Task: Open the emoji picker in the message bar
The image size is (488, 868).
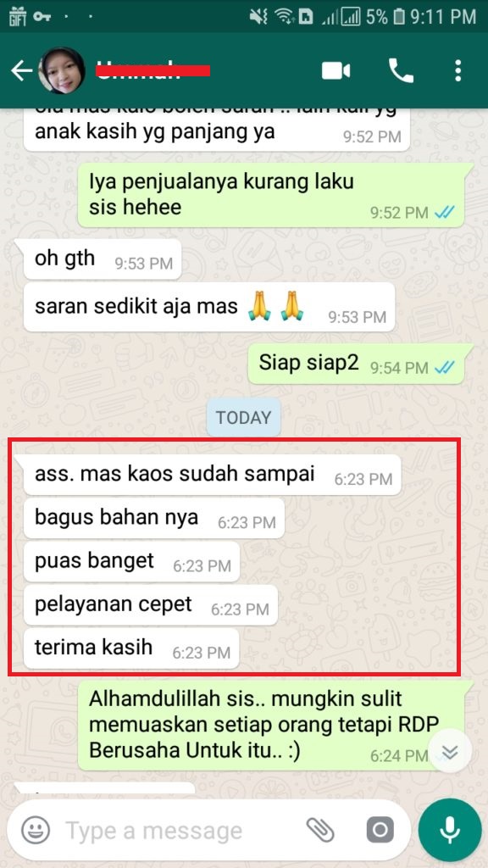Action: (36, 830)
